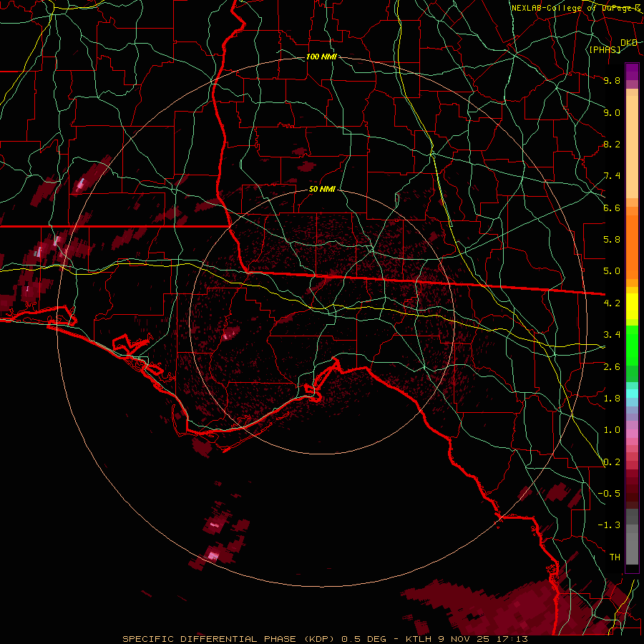Screen dimensions: 644x644
Task: Select the 100 NMI range ring label
Action: [x=321, y=57]
